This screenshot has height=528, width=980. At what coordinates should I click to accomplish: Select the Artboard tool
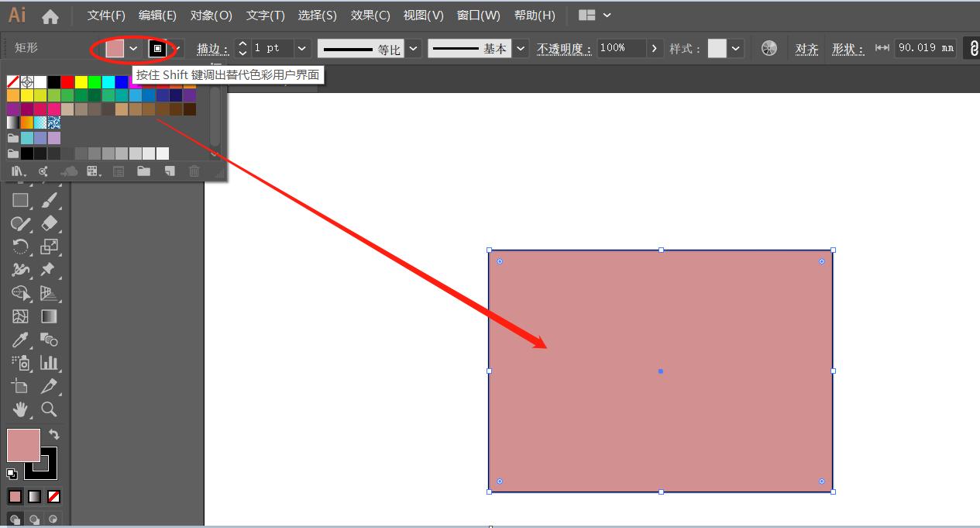(20, 386)
